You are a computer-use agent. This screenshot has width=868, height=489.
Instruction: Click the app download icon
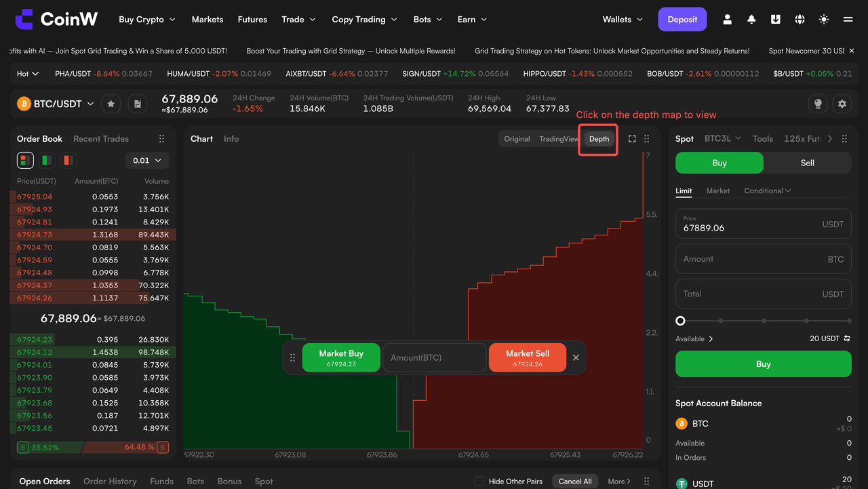775,20
